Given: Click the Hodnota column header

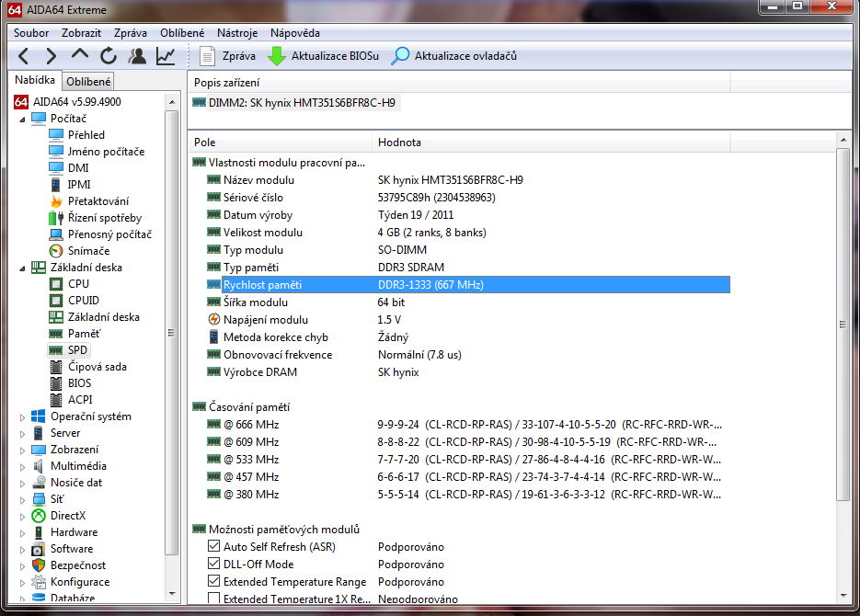Looking at the screenshot, I should tap(551, 143).
